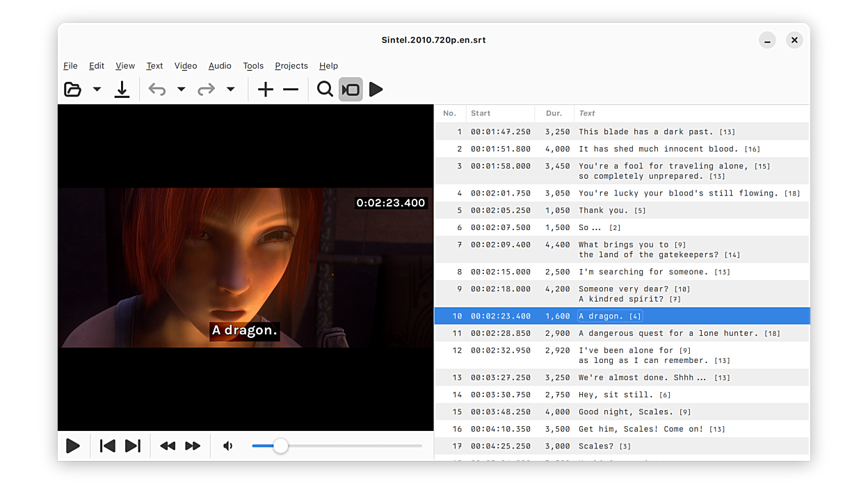Expand the undo history dropdown
The width and height of the screenshot is (868, 488).
coord(181,89)
